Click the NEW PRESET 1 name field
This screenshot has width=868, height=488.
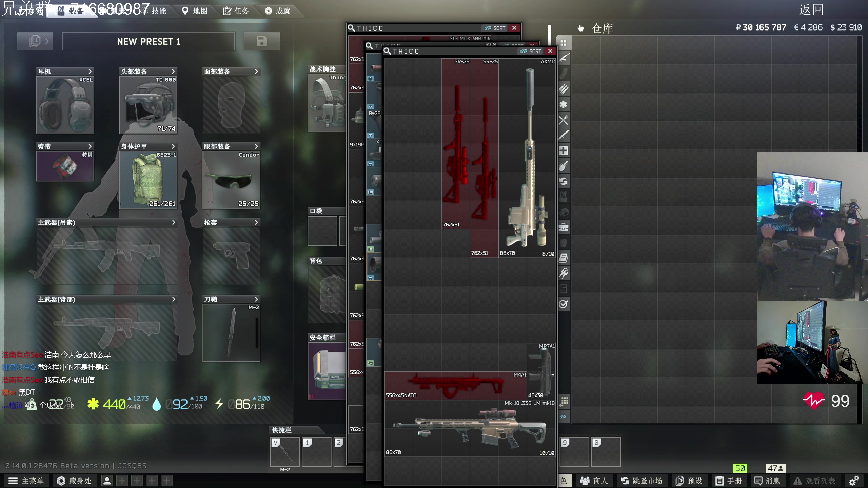[149, 41]
